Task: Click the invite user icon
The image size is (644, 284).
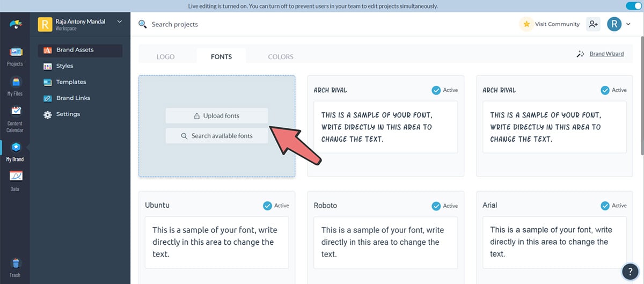Action: [x=592, y=24]
